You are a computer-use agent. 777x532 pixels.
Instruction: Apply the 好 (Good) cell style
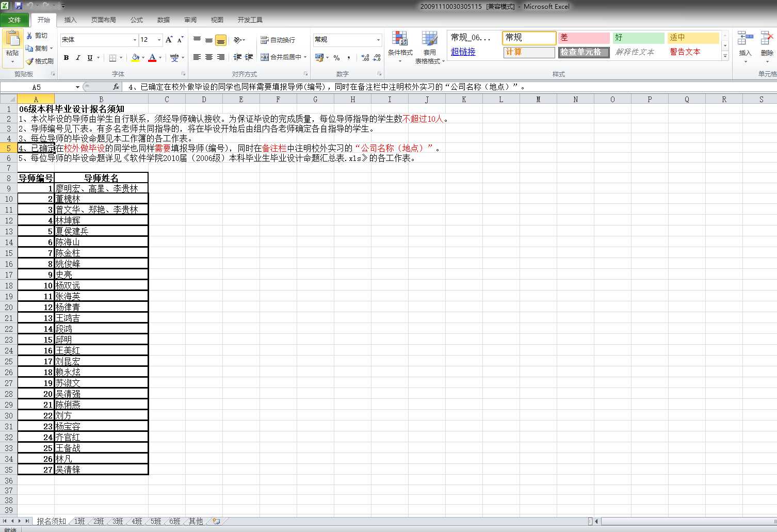tap(638, 38)
